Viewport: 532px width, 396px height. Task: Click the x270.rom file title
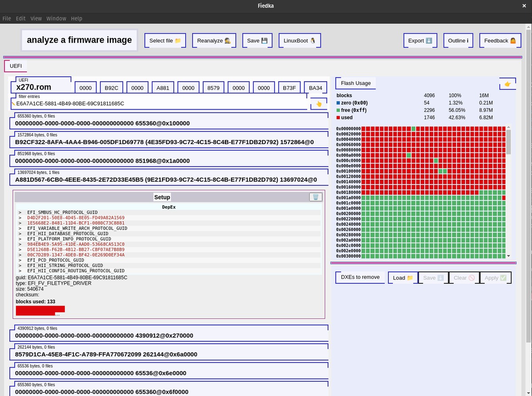point(33,87)
